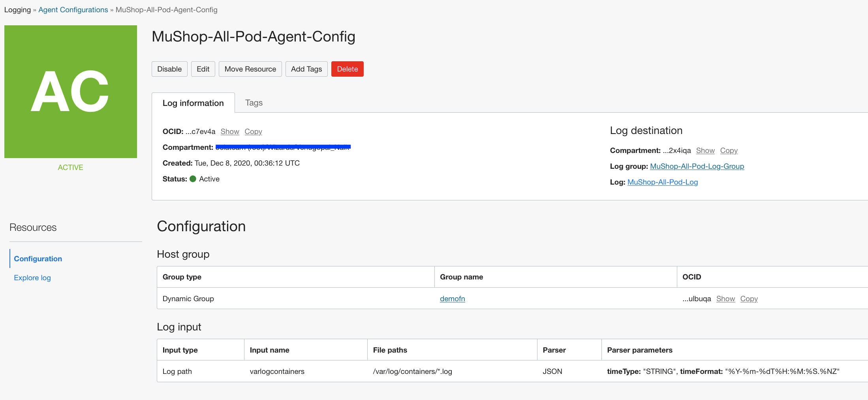868x400 pixels.
Task: Go to Agent Configurations breadcrumb
Action: [73, 10]
